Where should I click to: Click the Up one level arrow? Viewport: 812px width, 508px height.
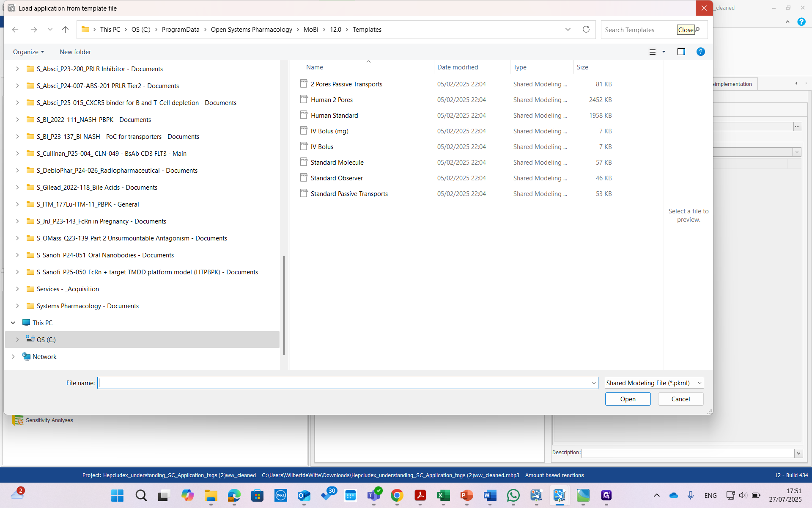[65, 30]
